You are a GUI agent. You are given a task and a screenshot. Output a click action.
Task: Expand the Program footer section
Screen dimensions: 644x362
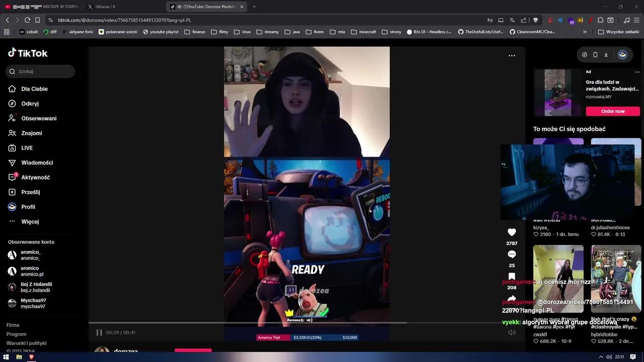(x=16, y=334)
